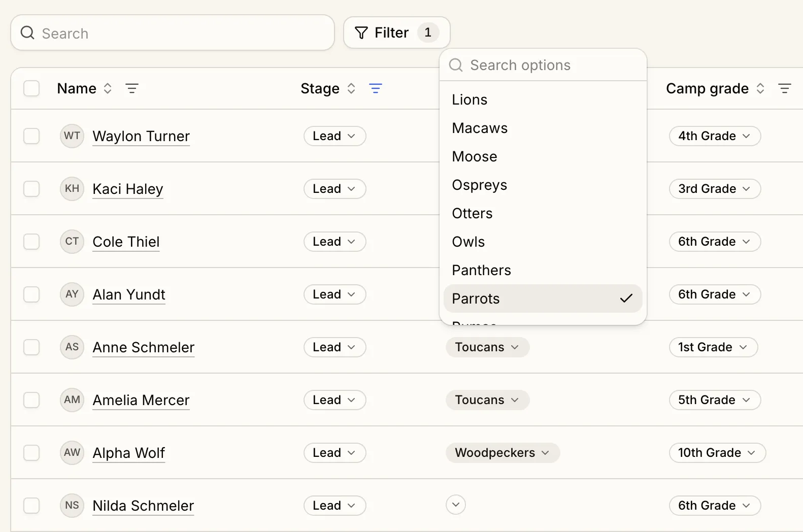This screenshot has width=803, height=532.
Task: Open the Name column filter icon
Action: 132,88
